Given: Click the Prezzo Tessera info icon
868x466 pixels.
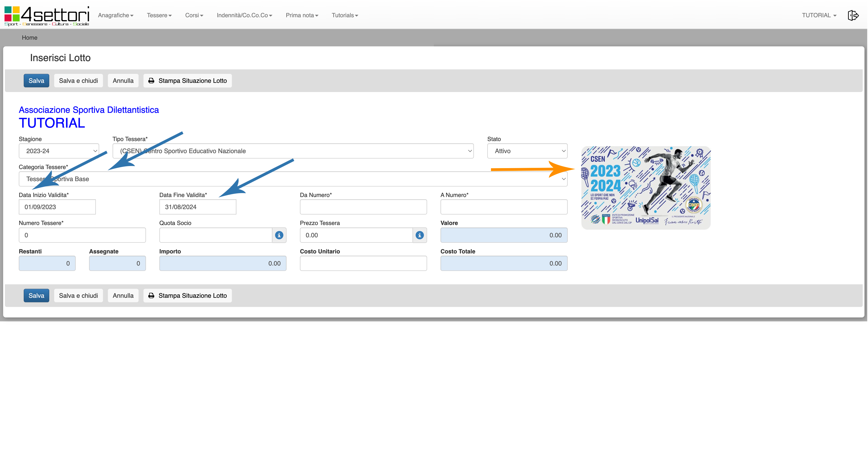Looking at the screenshot, I should 419,235.
